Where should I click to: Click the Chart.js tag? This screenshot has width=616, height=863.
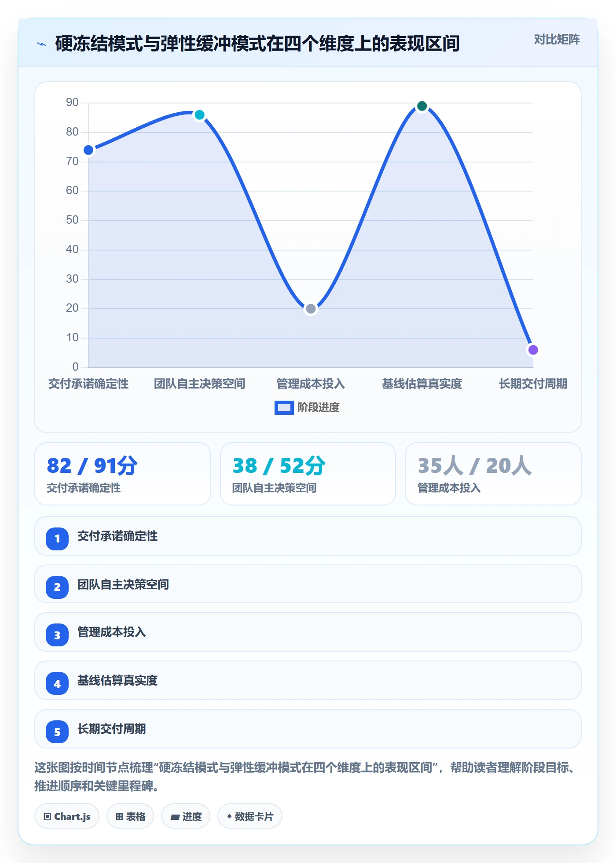[67, 816]
